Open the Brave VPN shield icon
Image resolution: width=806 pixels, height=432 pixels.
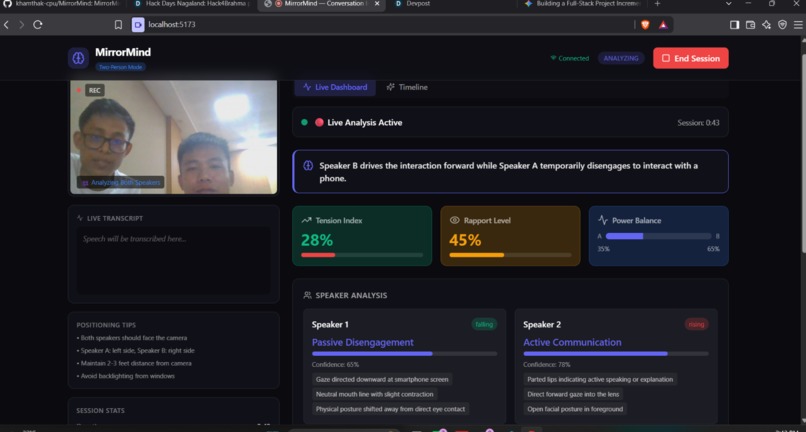tap(782, 25)
